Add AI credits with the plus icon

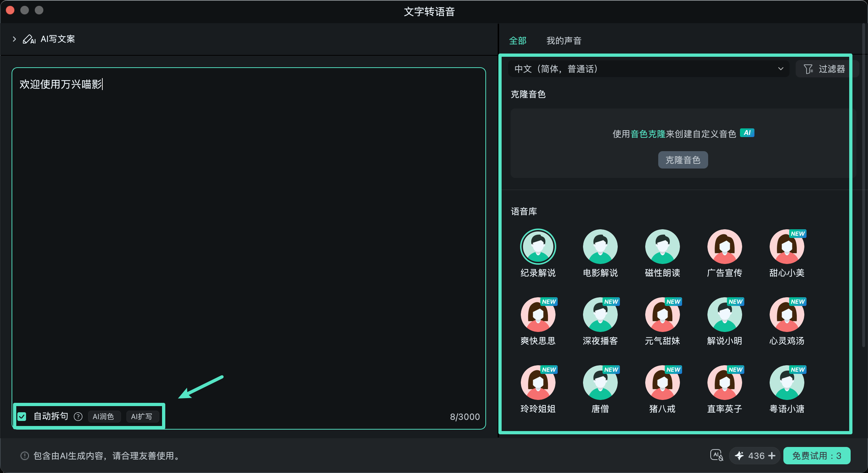(772, 456)
